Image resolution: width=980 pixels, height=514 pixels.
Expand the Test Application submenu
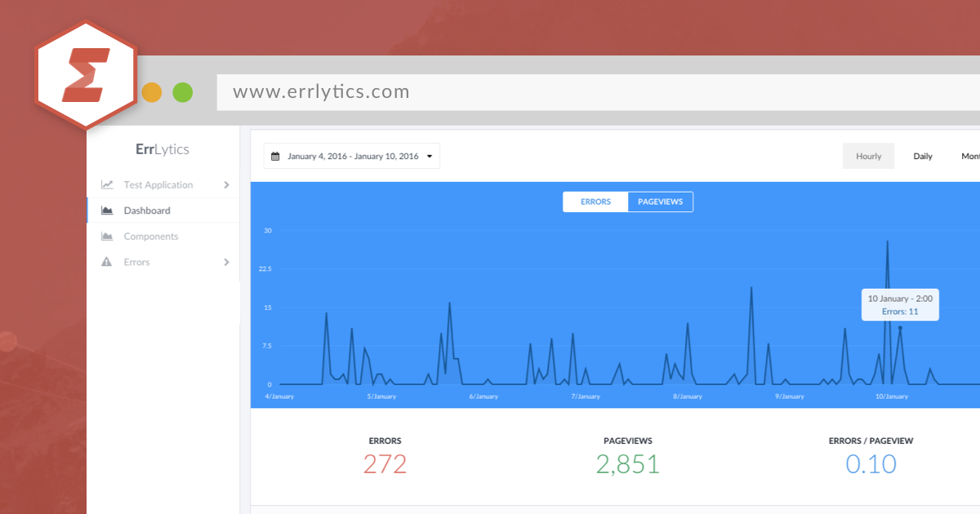[x=226, y=184]
